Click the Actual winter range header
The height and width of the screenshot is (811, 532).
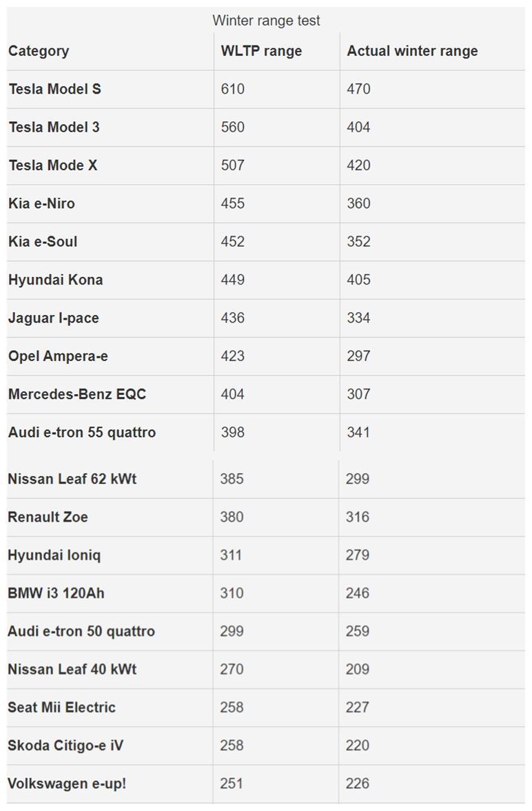413,51
